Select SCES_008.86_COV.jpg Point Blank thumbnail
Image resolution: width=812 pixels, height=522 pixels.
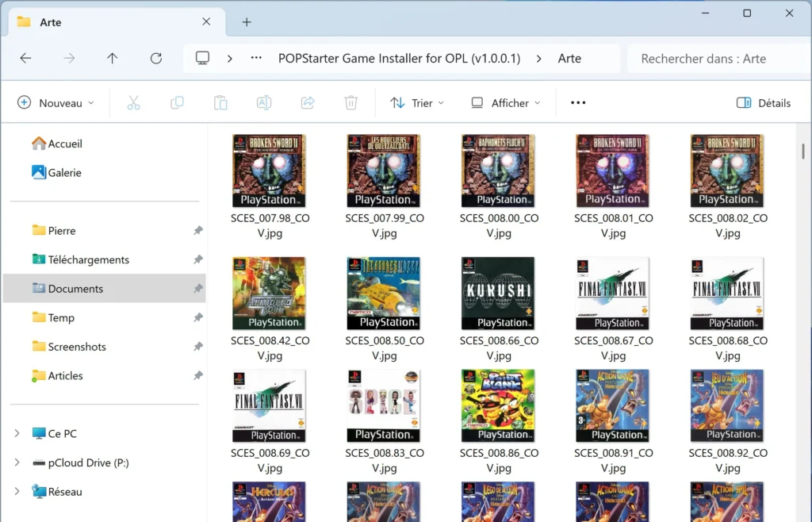coord(498,405)
